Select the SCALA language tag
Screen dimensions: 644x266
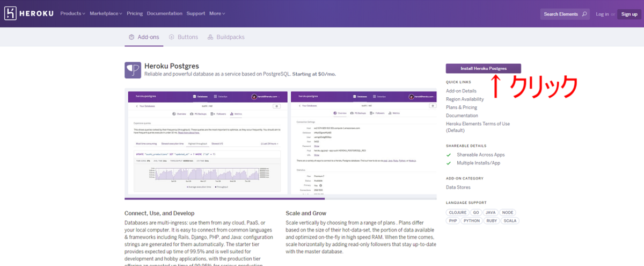coord(510,220)
